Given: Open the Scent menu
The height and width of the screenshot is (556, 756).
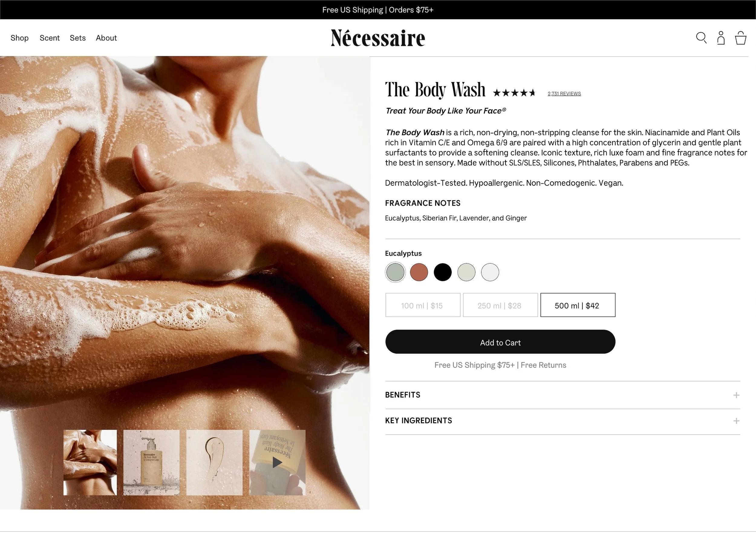Looking at the screenshot, I should click(49, 38).
